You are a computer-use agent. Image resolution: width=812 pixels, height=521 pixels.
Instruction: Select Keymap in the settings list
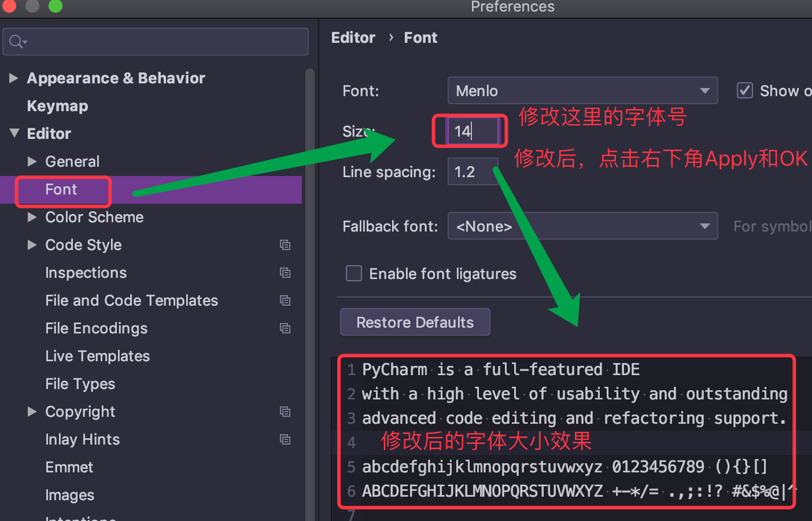[x=57, y=106]
